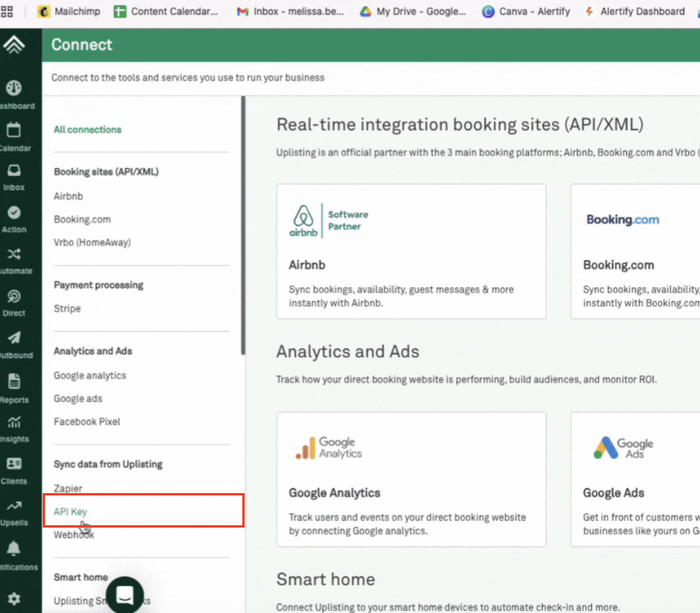Click the settings gear icon

[x=14, y=598]
